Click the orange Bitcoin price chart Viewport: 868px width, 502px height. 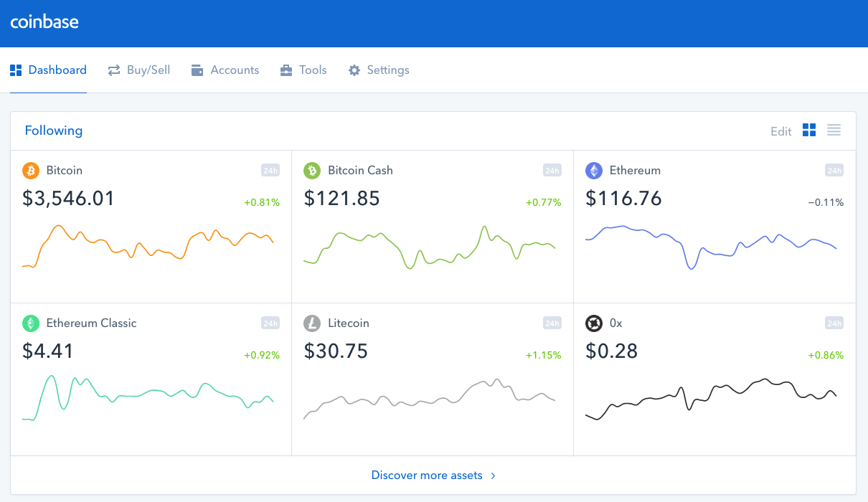148,247
